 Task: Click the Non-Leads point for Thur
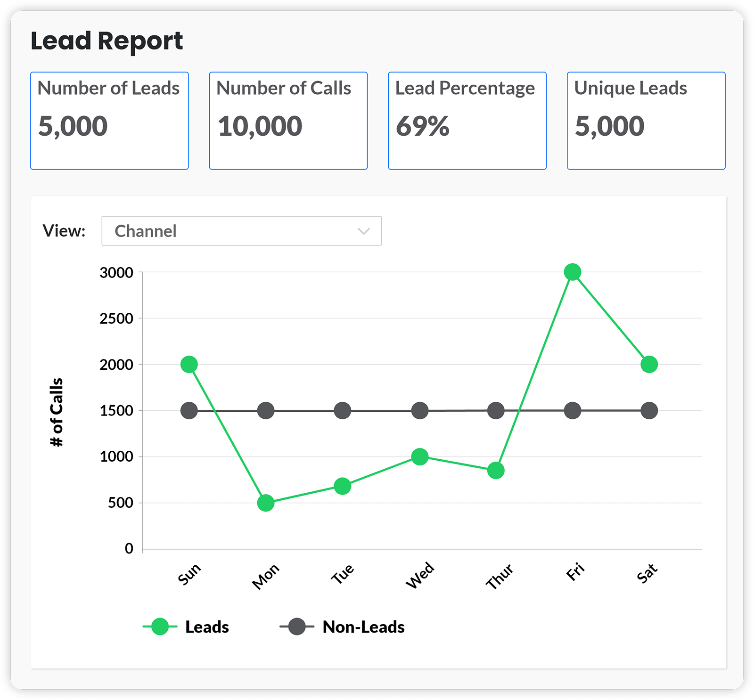[496, 410]
